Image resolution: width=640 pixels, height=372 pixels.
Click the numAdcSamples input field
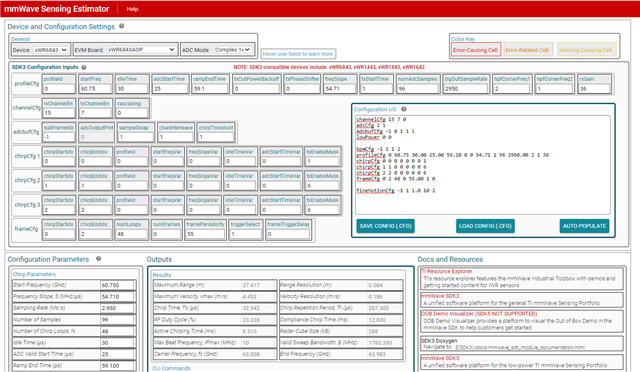[x=418, y=89]
